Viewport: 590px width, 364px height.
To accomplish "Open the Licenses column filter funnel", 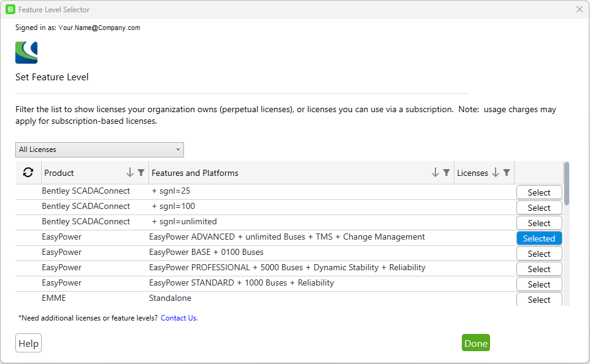I will [507, 173].
